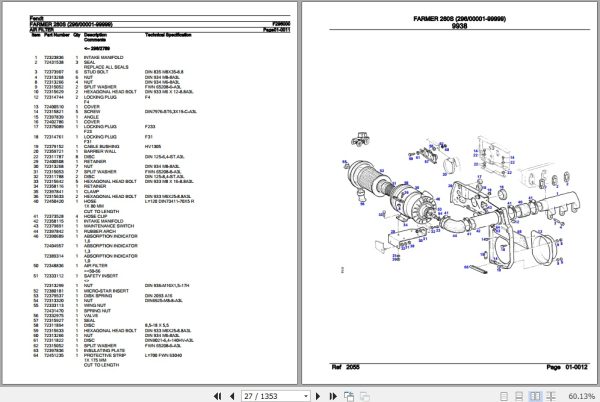Go to the first page
The image size is (600, 402).
point(217,396)
